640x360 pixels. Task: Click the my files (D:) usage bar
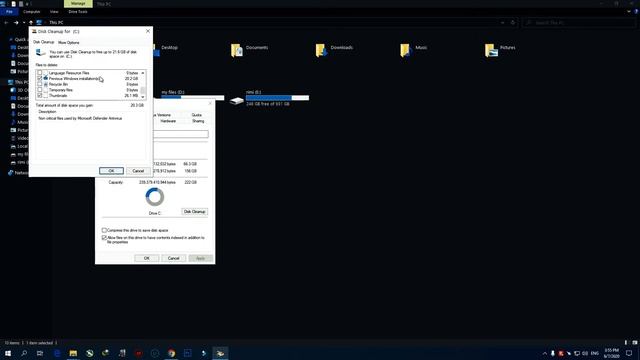point(193,98)
